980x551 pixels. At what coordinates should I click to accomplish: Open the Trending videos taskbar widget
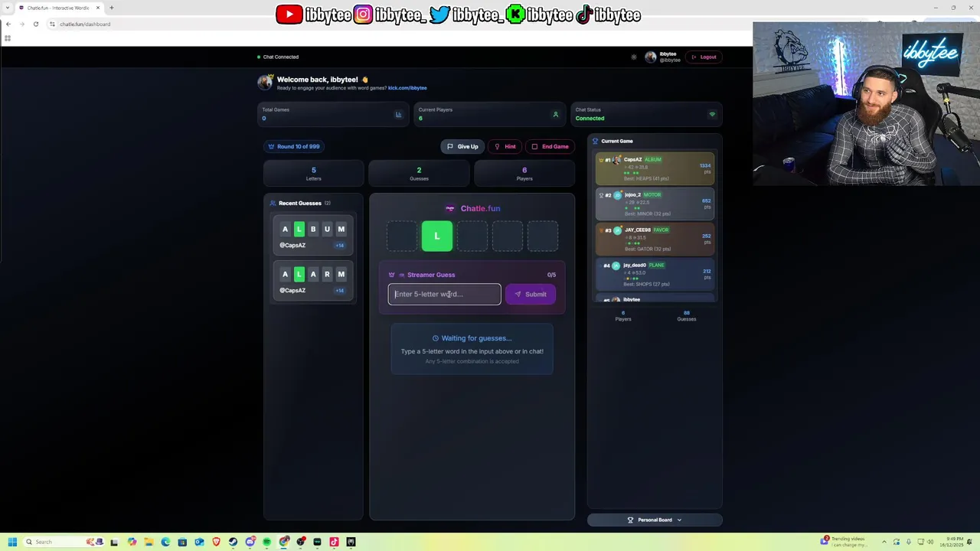844,542
